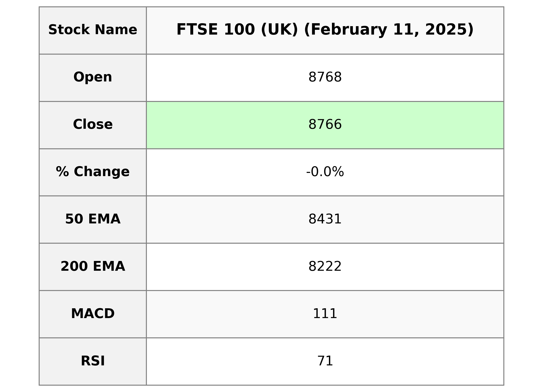543x392 pixels.
Task: Select the RSI row label
Action: point(93,361)
